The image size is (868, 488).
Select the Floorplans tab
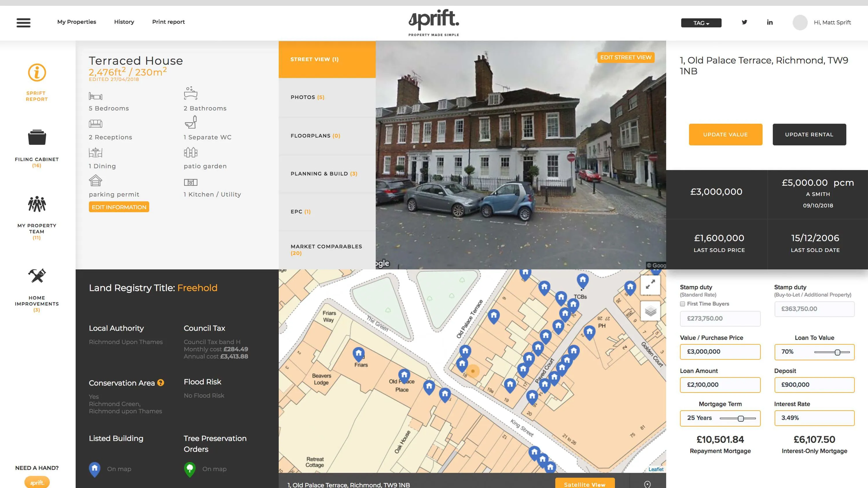coord(327,136)
